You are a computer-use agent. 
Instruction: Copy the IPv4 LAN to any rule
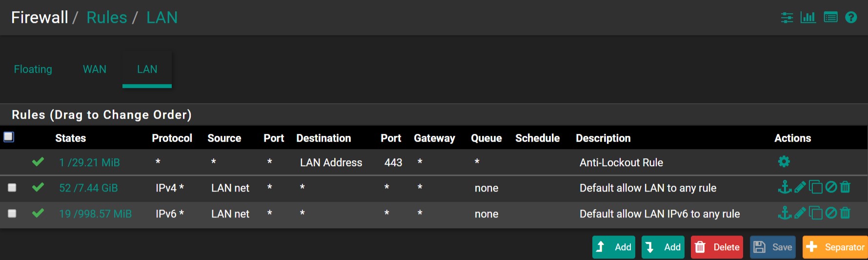tap(815, 187)
